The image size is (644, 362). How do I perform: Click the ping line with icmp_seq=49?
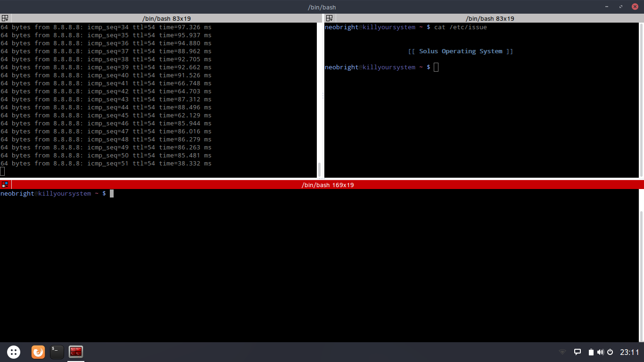tap(106, 148)
